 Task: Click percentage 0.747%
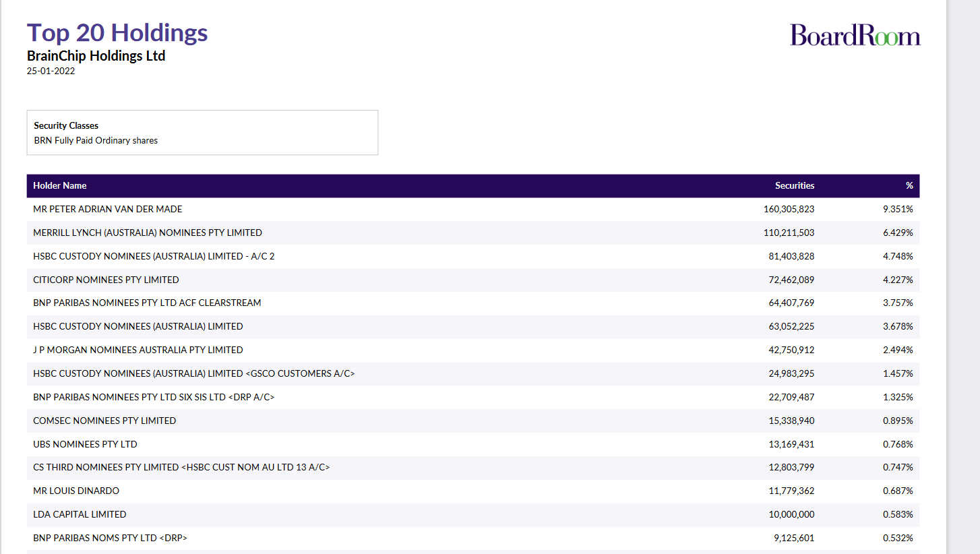click(x=898, y=467)
